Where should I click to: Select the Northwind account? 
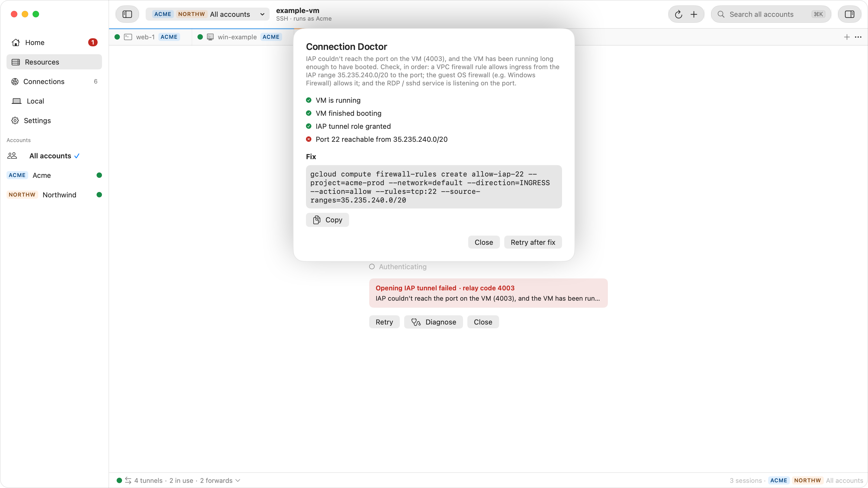pyautogui.click(x=54, y=195)
